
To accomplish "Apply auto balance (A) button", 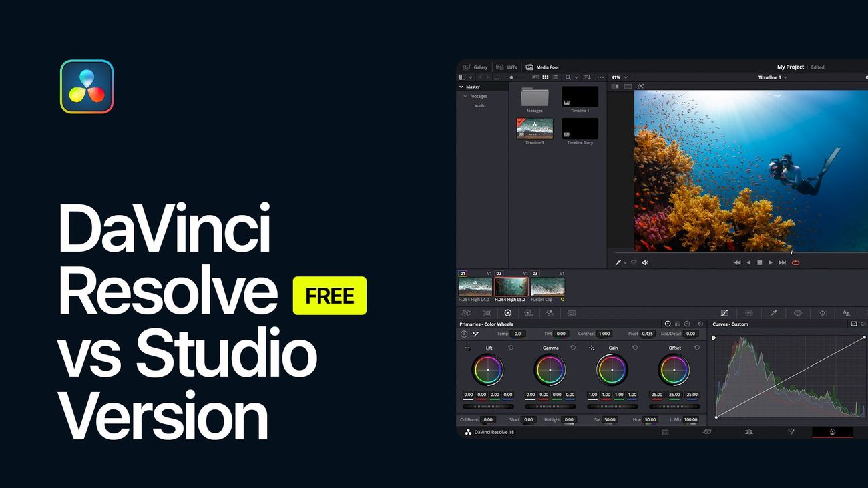I will point(464,334).
